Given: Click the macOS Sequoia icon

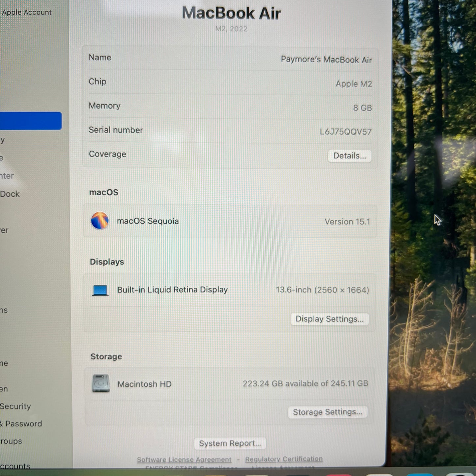Looking at the screenshot, I should (100, 221).
